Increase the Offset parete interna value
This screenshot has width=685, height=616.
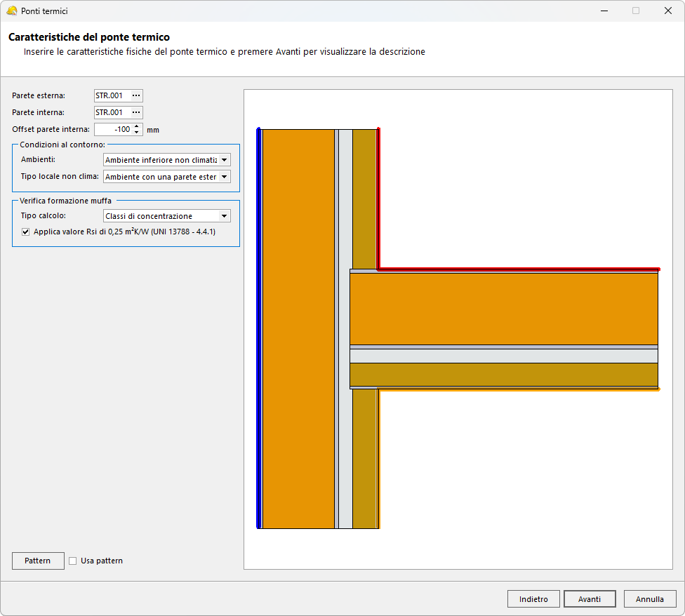tap(137, 126)
